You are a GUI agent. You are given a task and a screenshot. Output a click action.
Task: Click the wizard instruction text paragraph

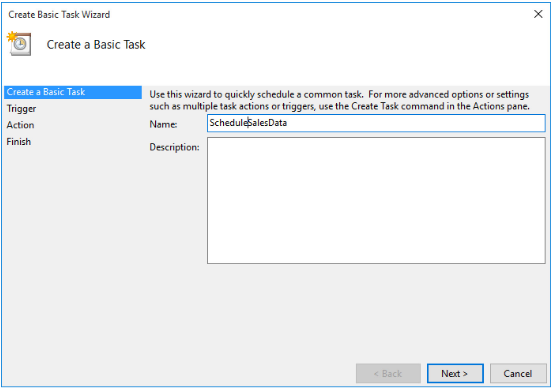(339, 100)
